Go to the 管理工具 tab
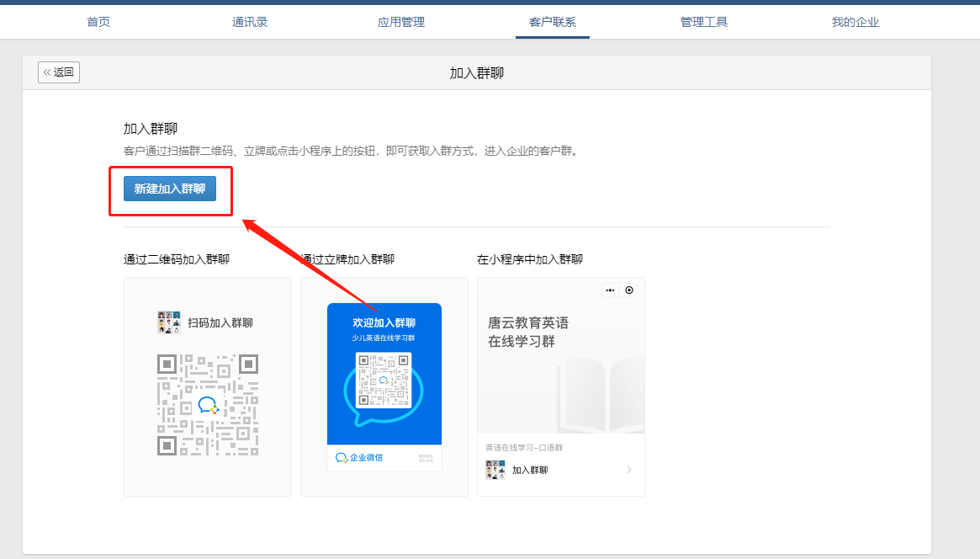The image size is (980, 559). pos(704,22)
